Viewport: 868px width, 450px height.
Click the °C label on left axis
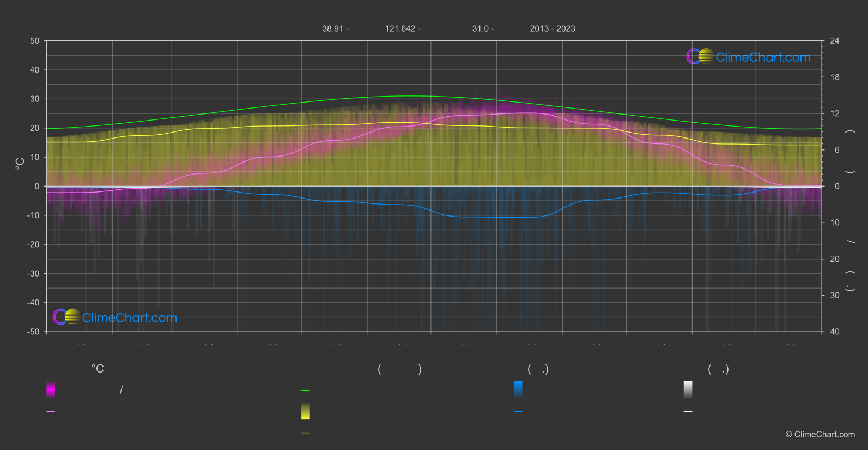pyautogui.click(x=20, y=164)
